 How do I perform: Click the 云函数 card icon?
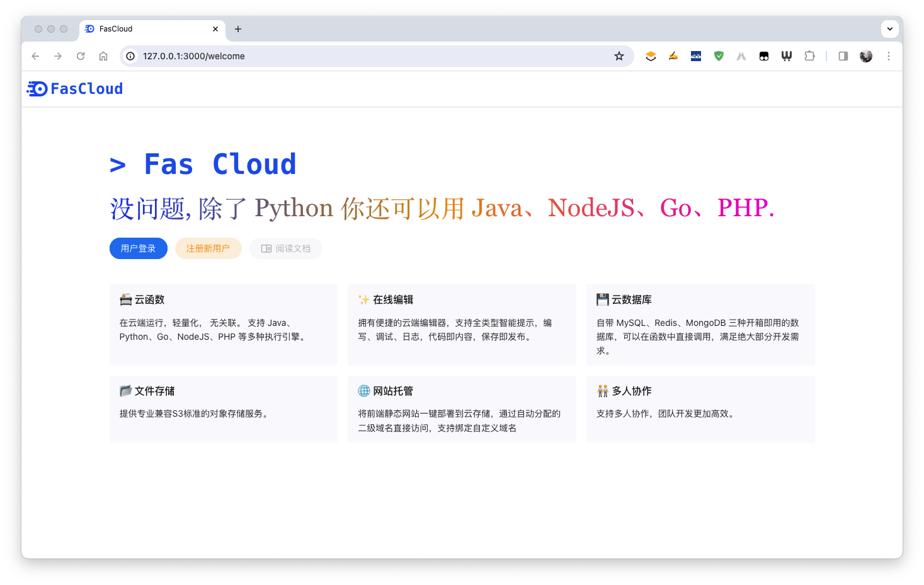click(x=126, y=299)
